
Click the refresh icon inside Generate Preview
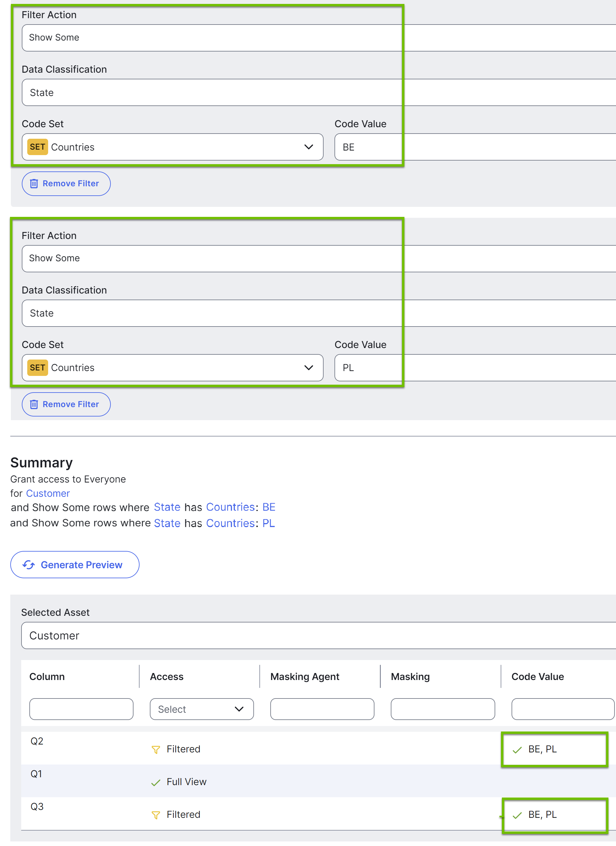click(29, 565)
